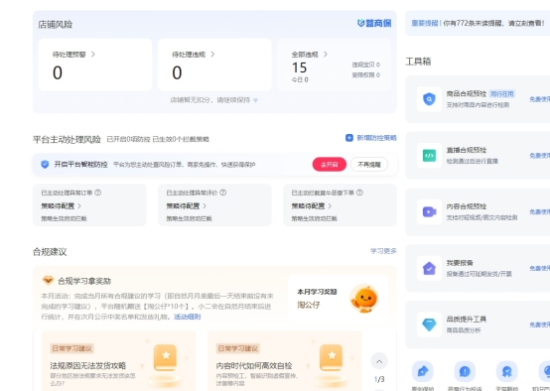Click the orange 淘公仔 mascot image
Image resolution: width=550 pixels, height=391 pixels.
[365, 299]
